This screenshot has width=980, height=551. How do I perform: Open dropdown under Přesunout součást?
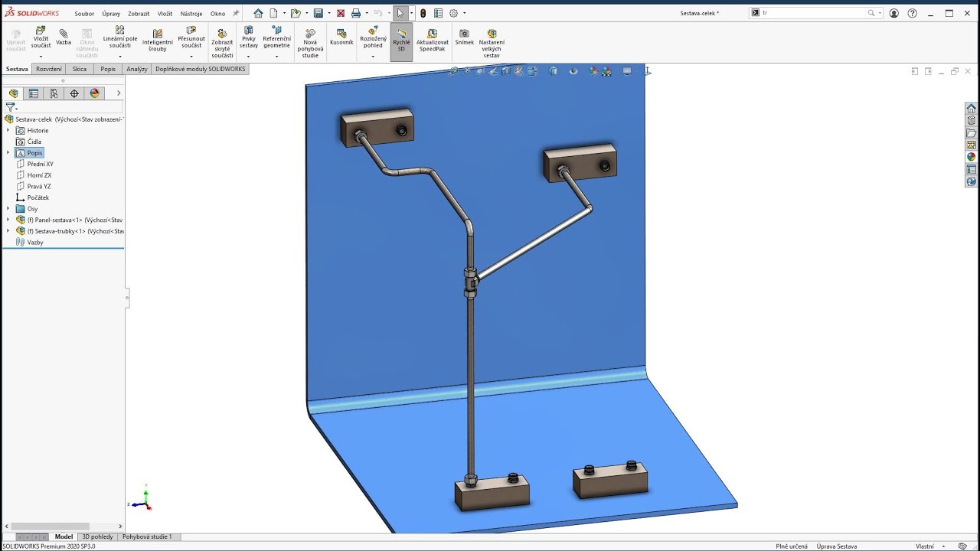[x=191, y=56]
